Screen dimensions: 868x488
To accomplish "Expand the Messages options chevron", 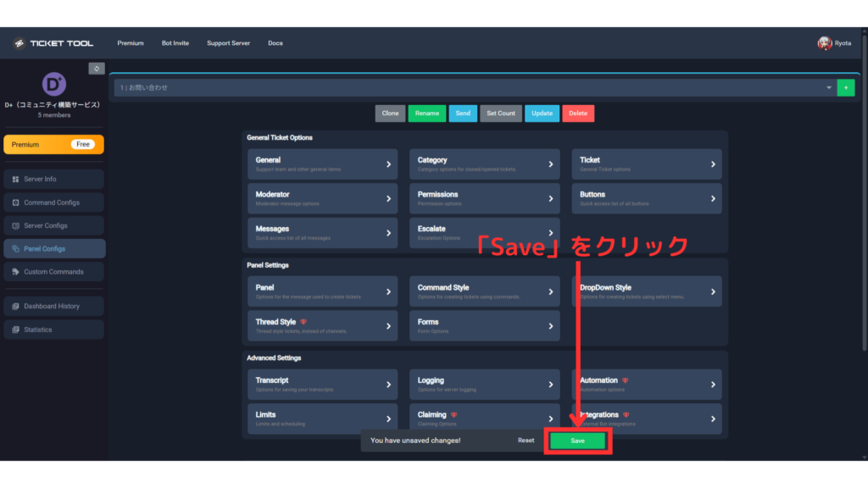I will click(388, 233).
